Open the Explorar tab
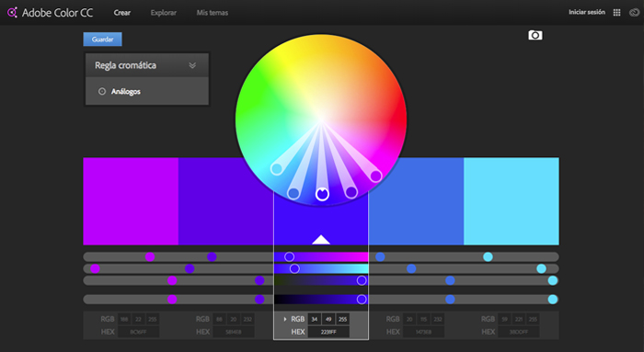The image size is (644, 352). click(x=164, y=13)
